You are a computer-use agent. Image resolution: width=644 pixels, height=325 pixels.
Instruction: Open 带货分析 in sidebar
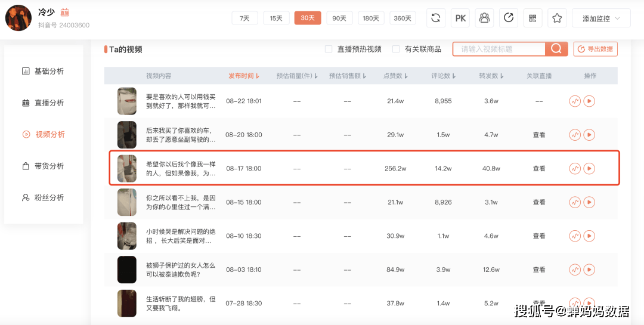43,166
